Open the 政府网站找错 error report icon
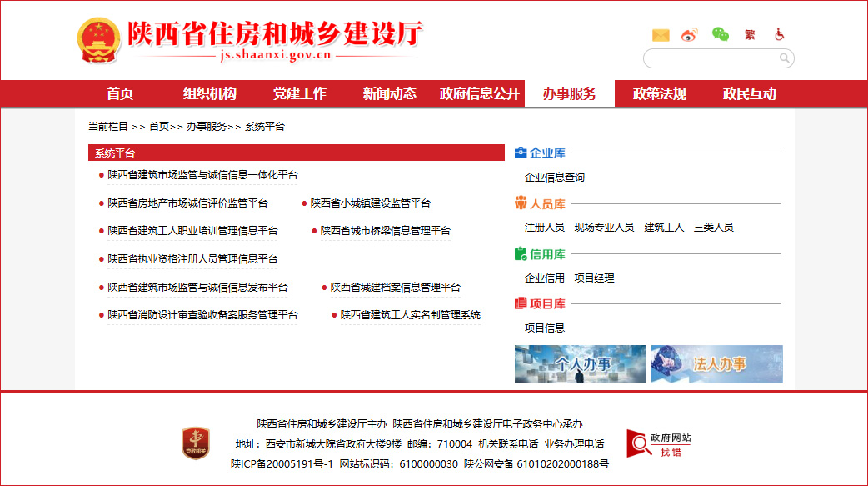The width and height of the screenshot is (868, 486). (x=660, y=444)
